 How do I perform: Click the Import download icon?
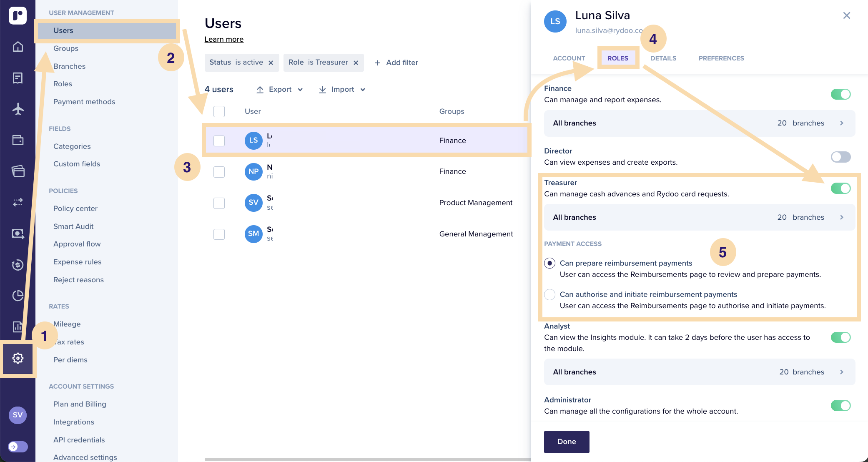tap(322, 89)
